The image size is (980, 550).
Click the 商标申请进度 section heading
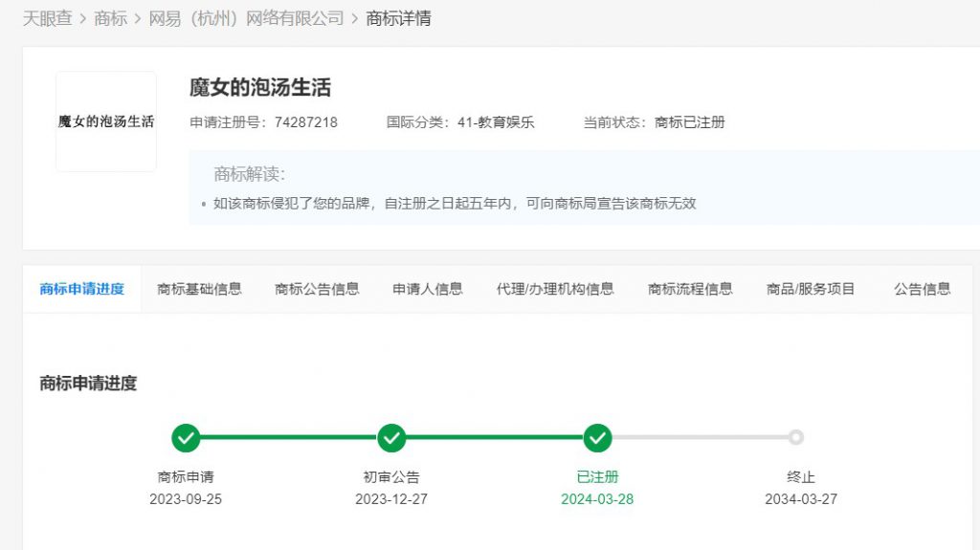(88, 384)
